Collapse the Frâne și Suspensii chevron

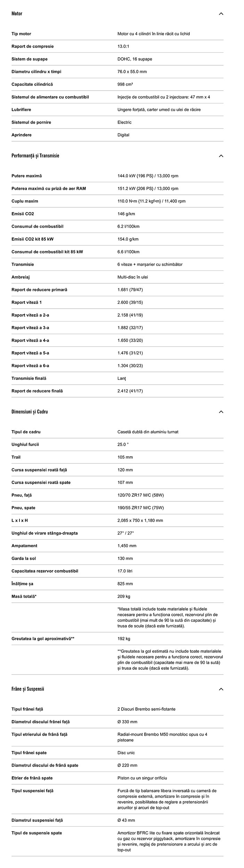pos(221,689)
